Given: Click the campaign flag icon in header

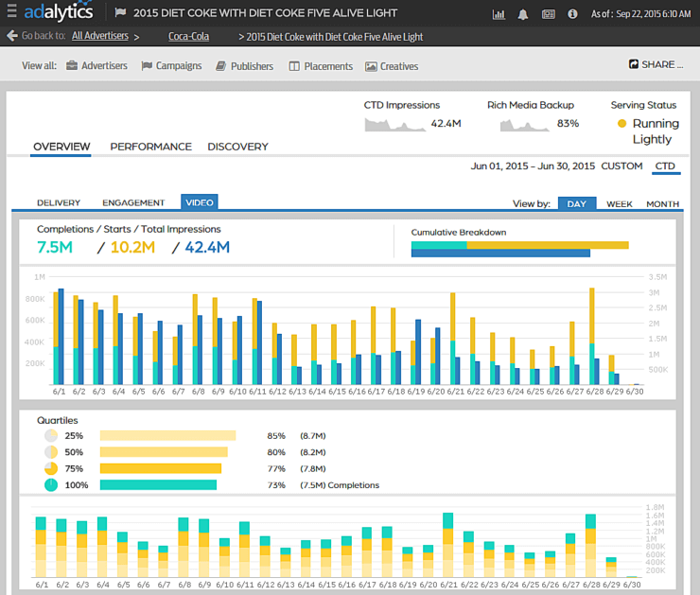Looking at the screenshot, I should (120, 12).
